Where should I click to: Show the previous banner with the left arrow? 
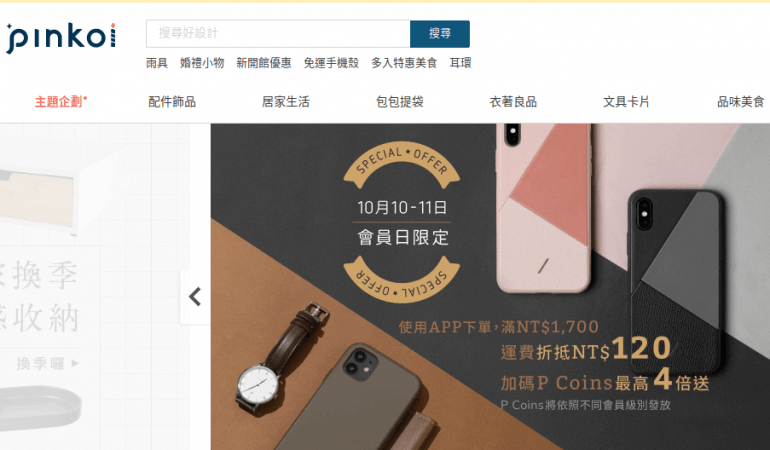[195, 297]
